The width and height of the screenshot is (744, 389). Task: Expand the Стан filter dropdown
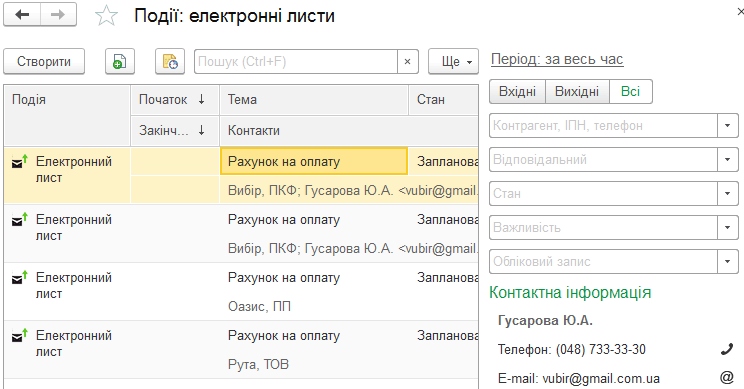727,194
